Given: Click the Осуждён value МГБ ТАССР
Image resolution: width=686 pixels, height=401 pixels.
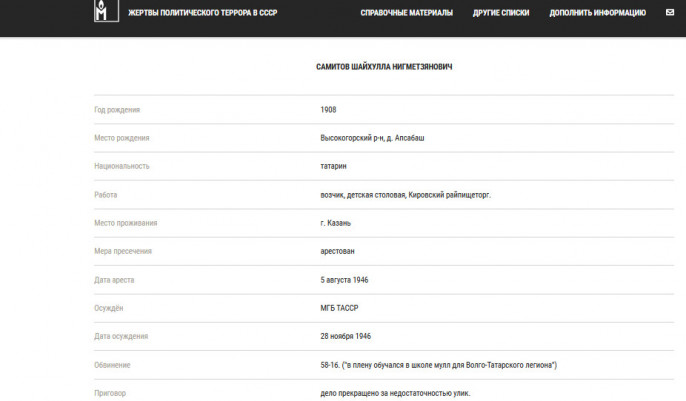Looking at the screenshot, I should click(342, 308).
